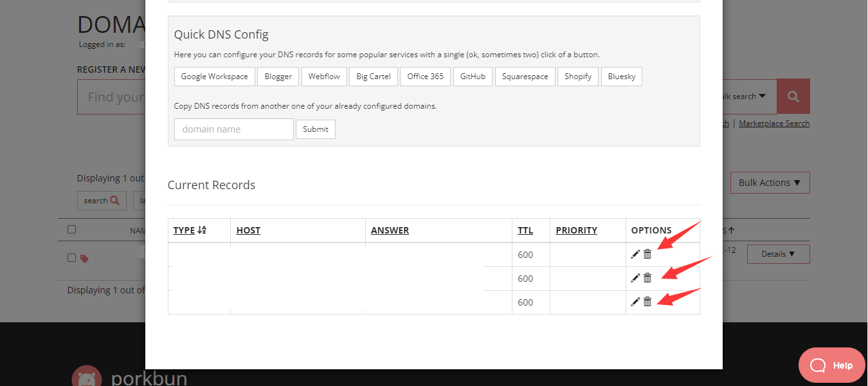Open the Details dropdown for the domain
The height and width of the screenshot is (386, 868).
778,254
